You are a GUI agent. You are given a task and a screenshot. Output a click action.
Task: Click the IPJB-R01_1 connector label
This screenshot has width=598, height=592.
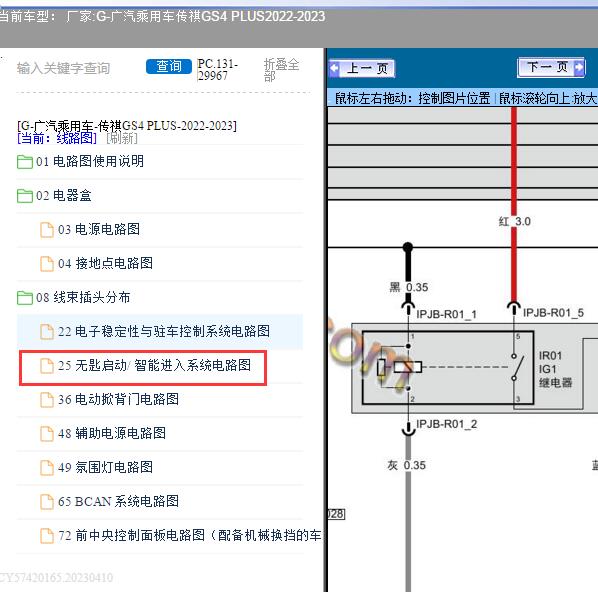tap(446, 314)
